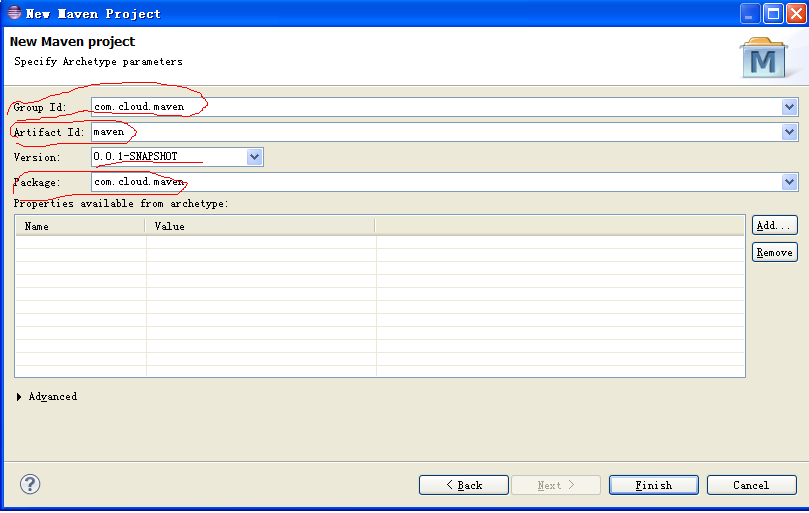Click the Value column header
The width and height of the screenshot is (809, 513).
[x=260, y=227]
